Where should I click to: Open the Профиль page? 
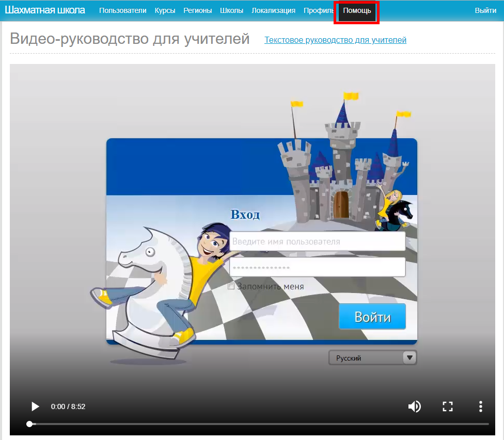pyautogui.click(x=318, y=11)
